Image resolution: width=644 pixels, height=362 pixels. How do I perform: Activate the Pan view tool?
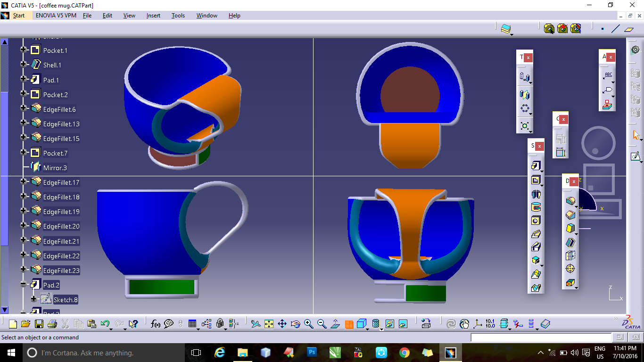point(282,324)
